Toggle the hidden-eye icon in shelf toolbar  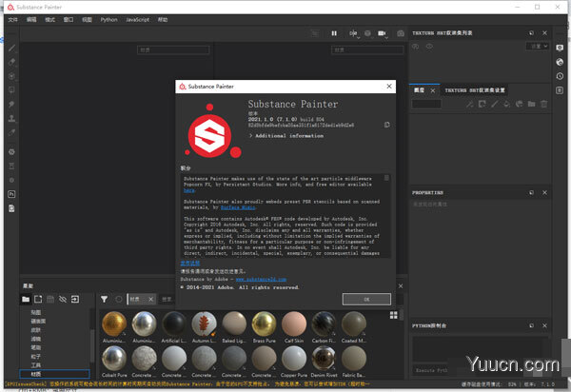click(x=63, y=299)
